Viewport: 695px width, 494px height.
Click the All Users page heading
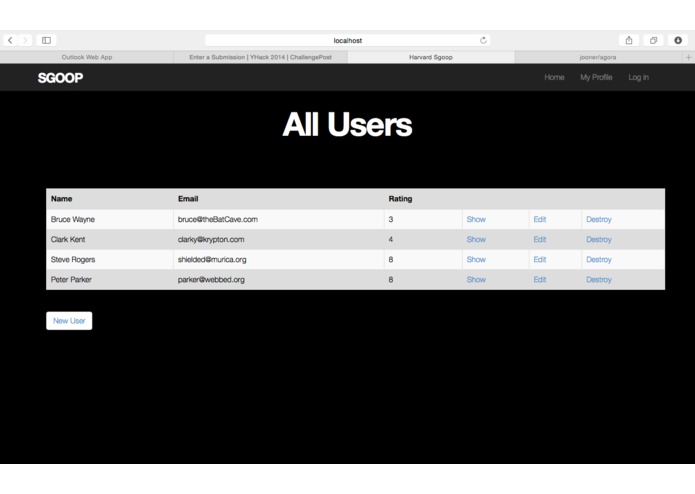(x=347, y=124)
